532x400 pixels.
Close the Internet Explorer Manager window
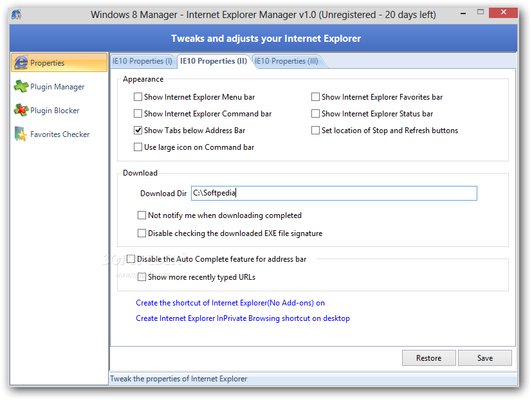(503, 13)
